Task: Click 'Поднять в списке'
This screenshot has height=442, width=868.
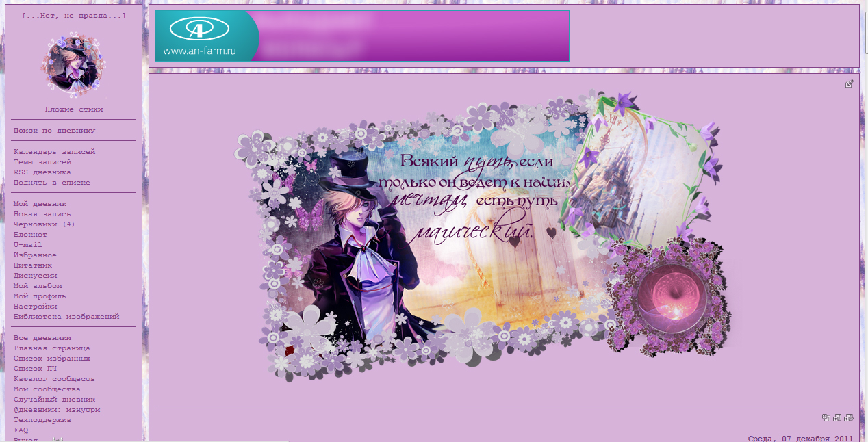Action: [x=52, y=182]
